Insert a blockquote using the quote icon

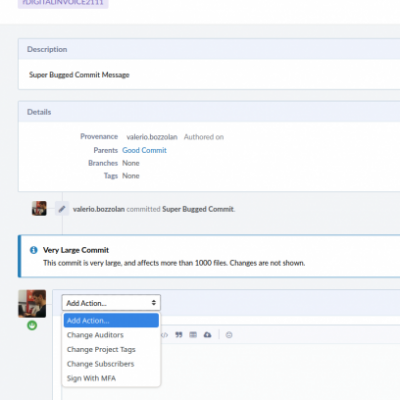click(x=179, y=335)
